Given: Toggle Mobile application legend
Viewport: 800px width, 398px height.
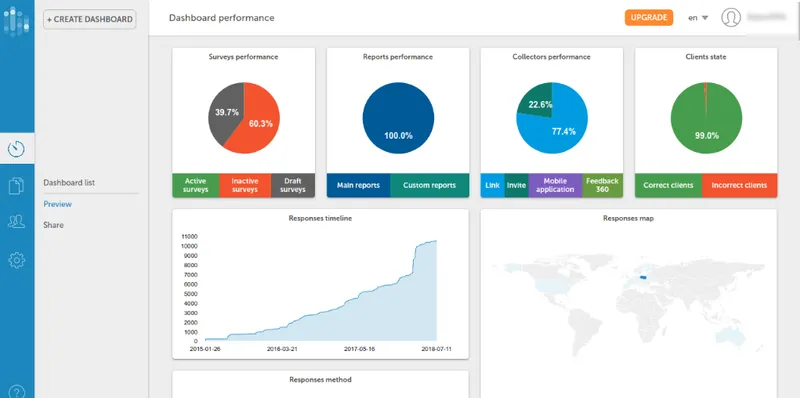Looking at the screenshot, I should pos(555,185).
